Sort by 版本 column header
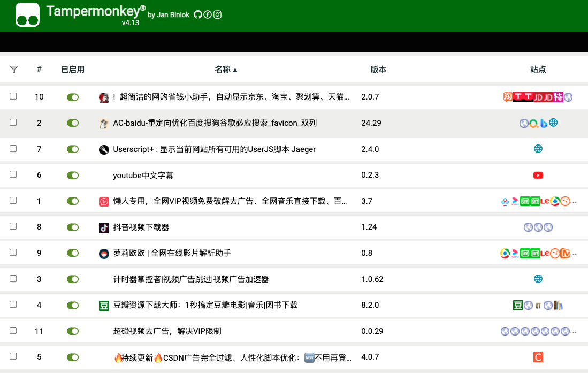Screen dimensions: 588x373 tap(378, 70)
